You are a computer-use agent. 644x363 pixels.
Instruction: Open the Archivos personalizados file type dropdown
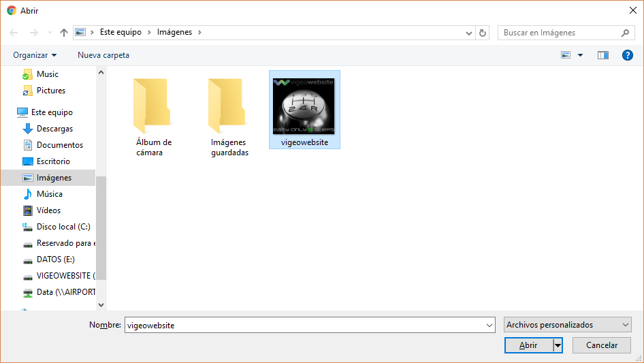tap(568, 325)
